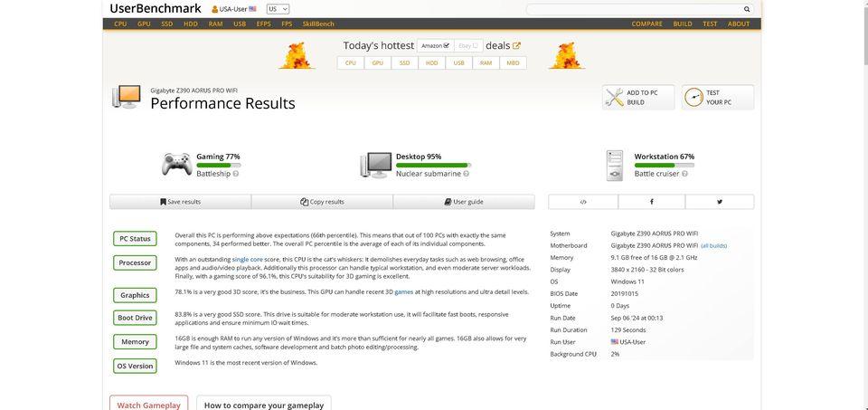Screen dimensions: 868x410
Task: Open the all builds link
Action: [714, 245]
